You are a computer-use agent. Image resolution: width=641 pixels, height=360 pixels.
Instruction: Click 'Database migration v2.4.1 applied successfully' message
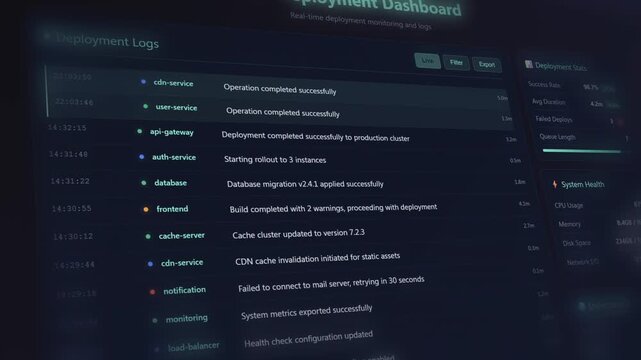click(305, 184)
